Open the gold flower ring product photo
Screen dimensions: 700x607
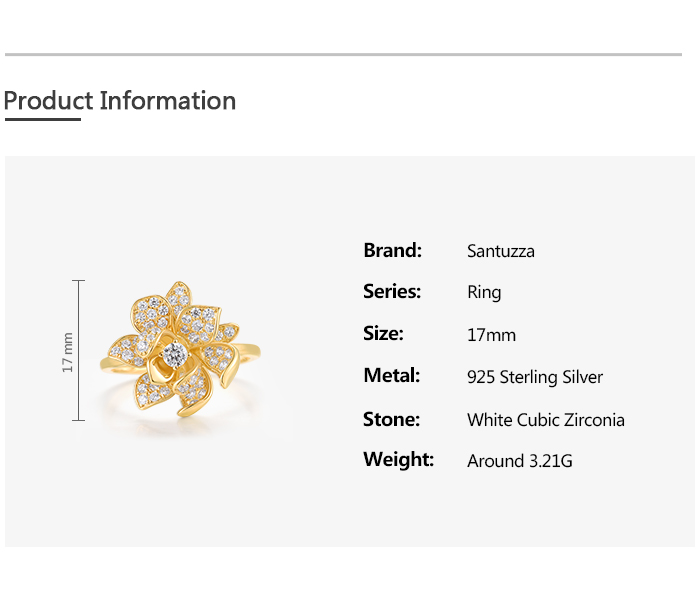click(x=180, y=350)
